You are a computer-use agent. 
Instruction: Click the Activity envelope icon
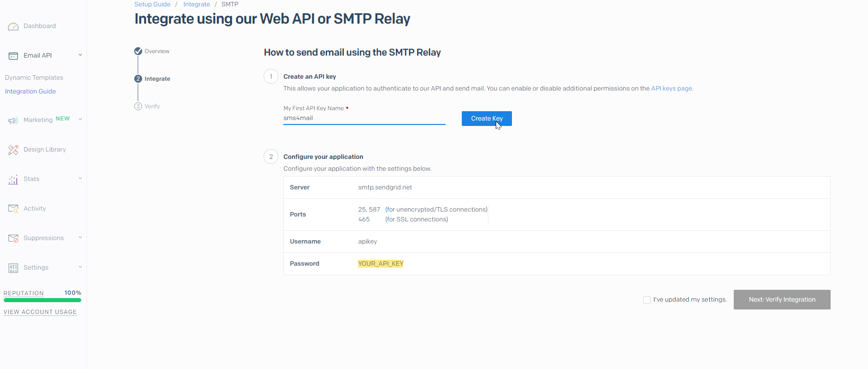[13, 209]
